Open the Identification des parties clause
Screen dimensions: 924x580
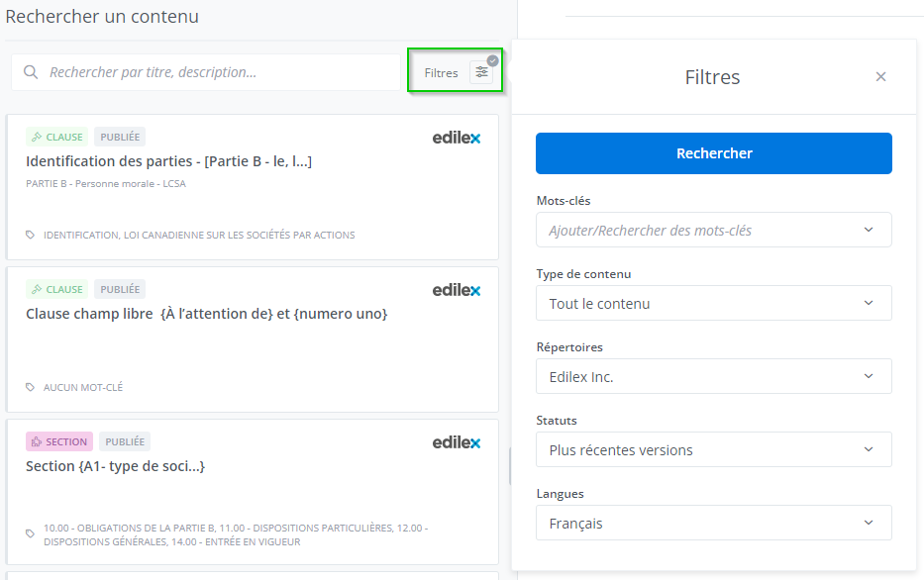[x=168, y=161]
